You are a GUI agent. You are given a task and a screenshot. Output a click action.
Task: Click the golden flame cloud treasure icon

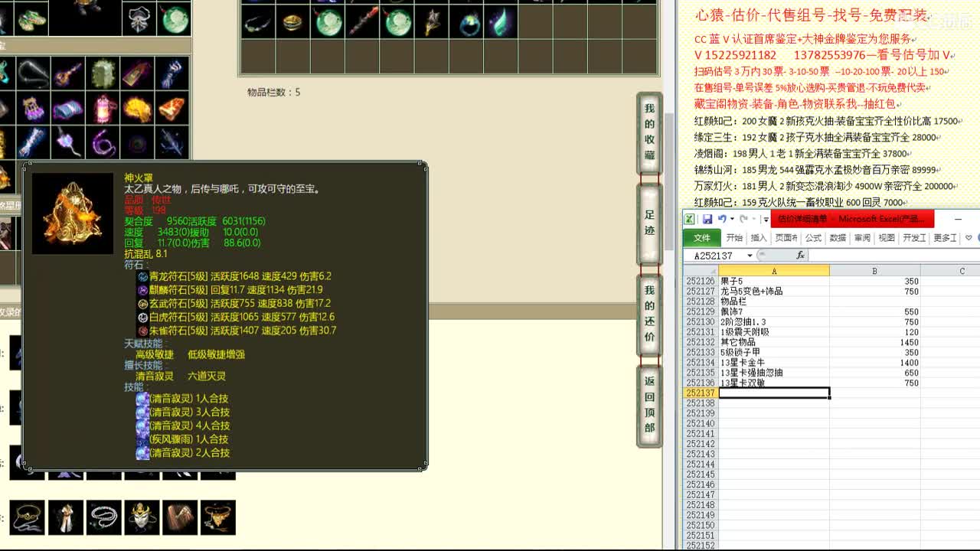[x=138, y=109]
